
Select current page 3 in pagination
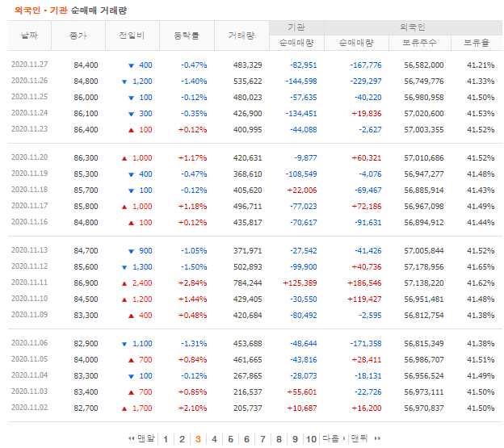[198, 439]
